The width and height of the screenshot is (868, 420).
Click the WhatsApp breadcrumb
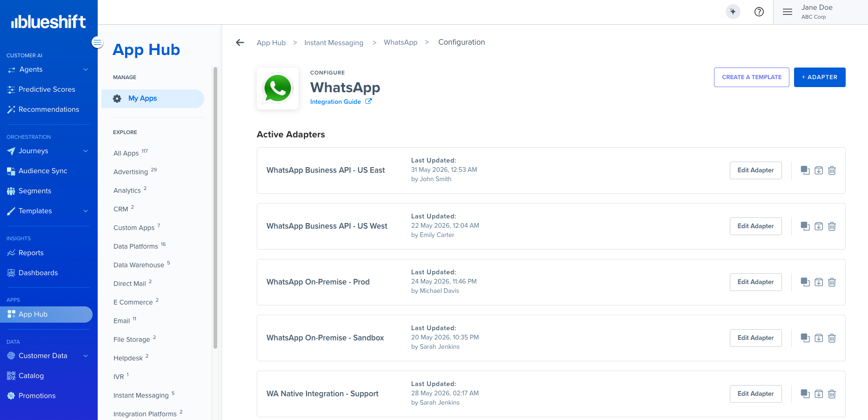(x=401, y=42)
